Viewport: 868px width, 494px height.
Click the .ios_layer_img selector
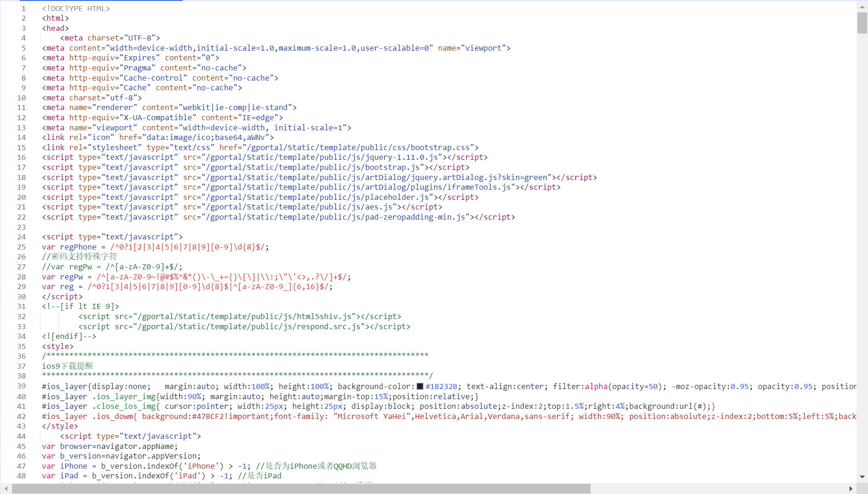click(x=124, y=396)
